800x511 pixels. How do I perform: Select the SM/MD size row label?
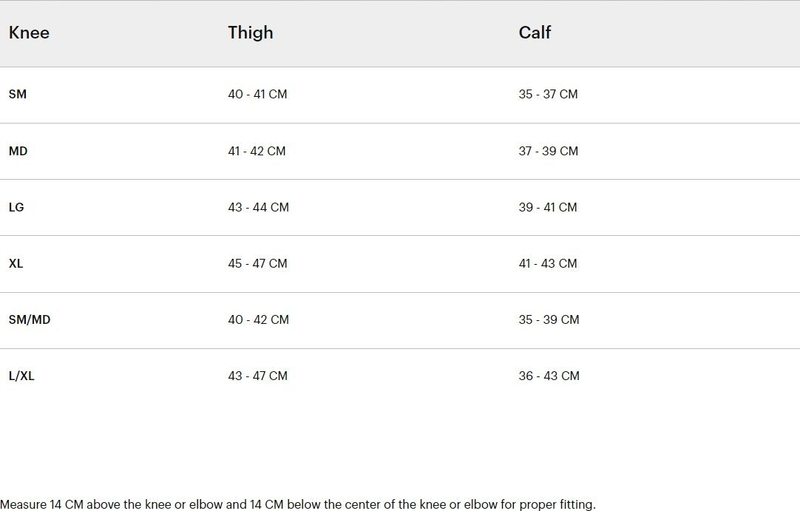30,320
